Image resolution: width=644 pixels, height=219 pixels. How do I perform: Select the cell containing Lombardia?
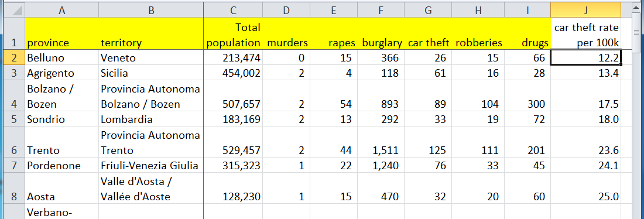tap(151, 119)
